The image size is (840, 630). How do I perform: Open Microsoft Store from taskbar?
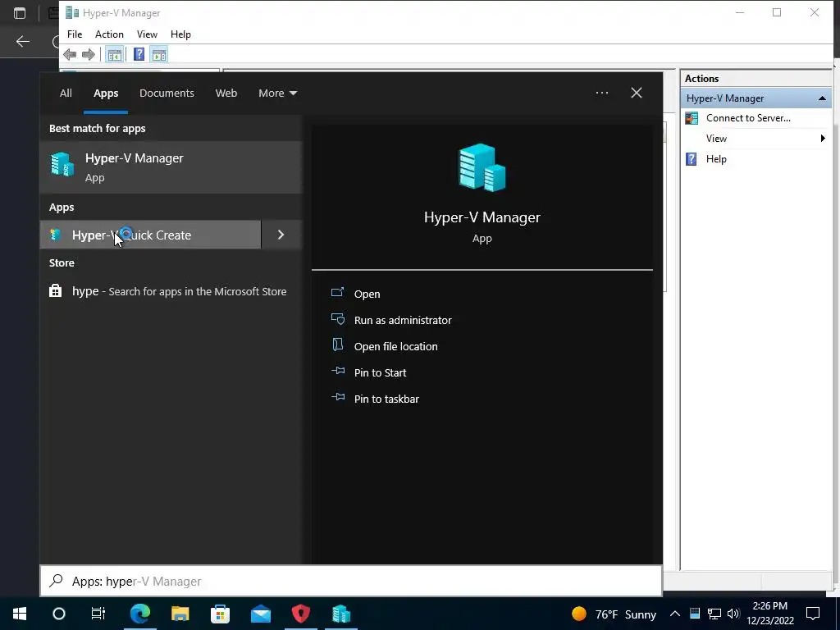[x=220, y=614]
